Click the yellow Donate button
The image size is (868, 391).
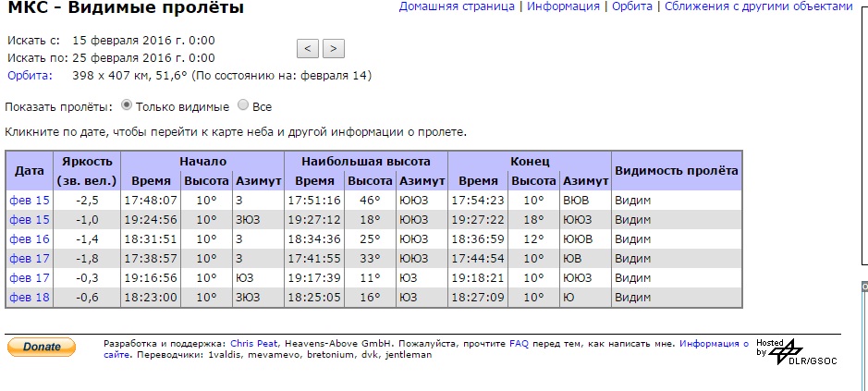click(42, 347)
